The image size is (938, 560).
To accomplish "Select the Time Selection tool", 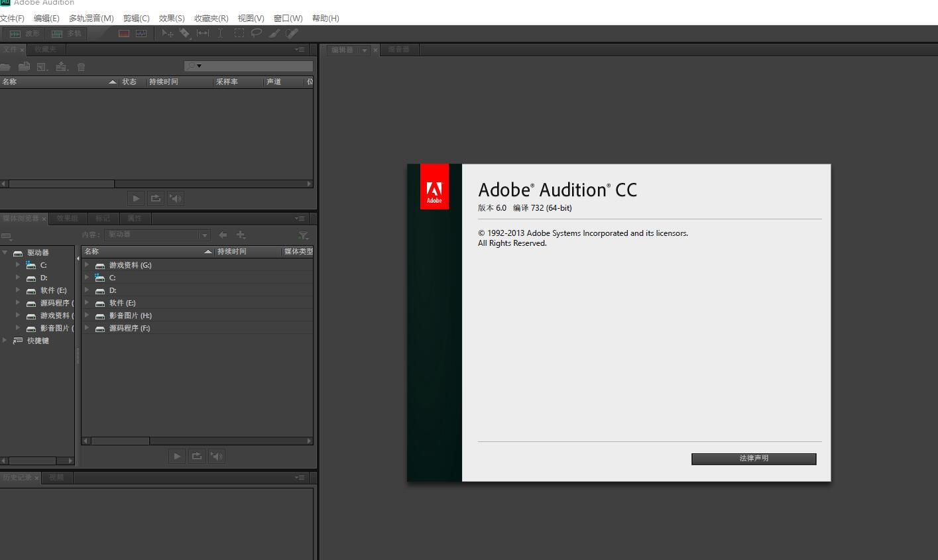I will point(221,33).
